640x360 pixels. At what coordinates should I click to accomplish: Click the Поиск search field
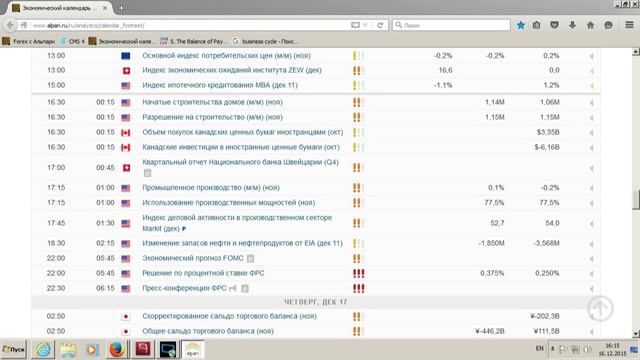click(x=451, y=25)
